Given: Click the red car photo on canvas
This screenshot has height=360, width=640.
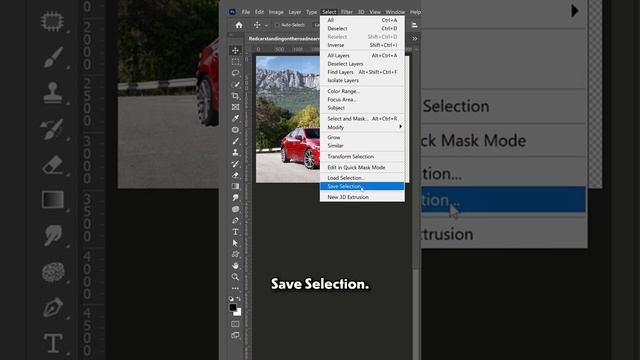Looking at the screenshot, I should pos(288,119).
